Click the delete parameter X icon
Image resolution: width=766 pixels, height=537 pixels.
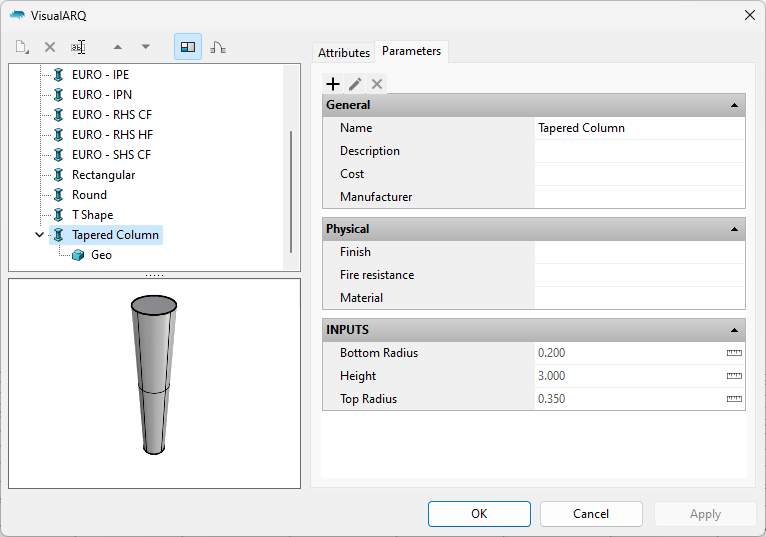[x=377, y=84]
